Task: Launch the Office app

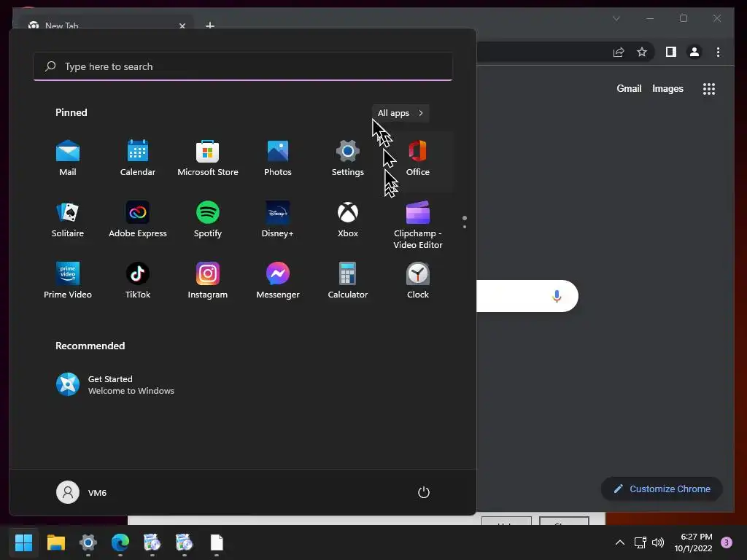Action: (418, 158)
